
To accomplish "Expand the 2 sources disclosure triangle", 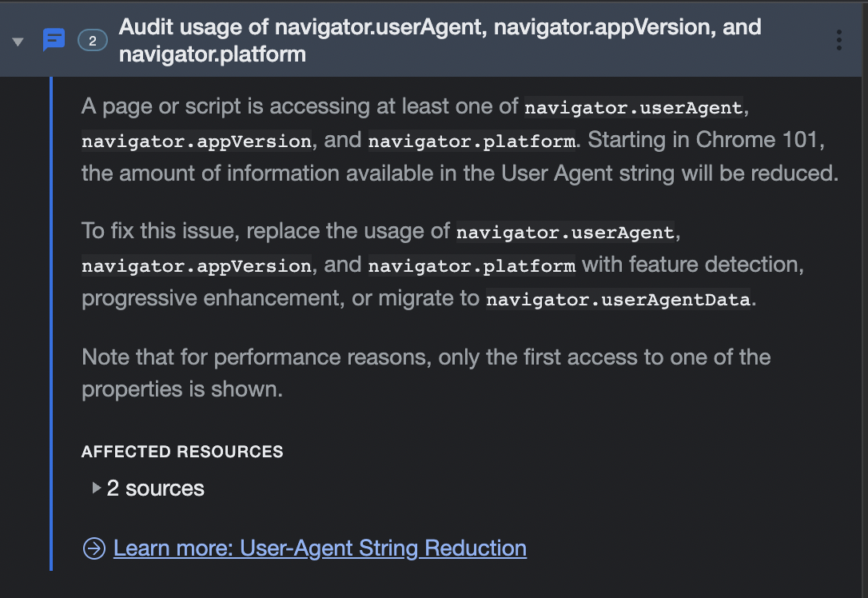I will (97, 488).
